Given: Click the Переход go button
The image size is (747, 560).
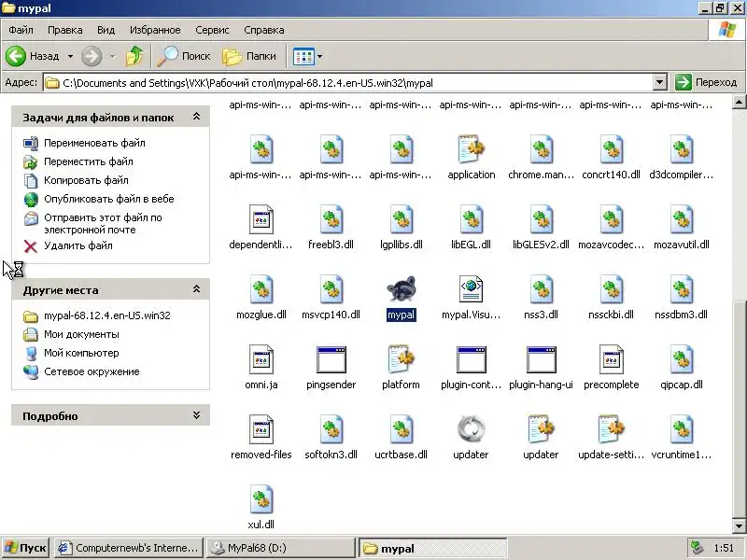Looking at the screenshot, I should click(707, 82).
